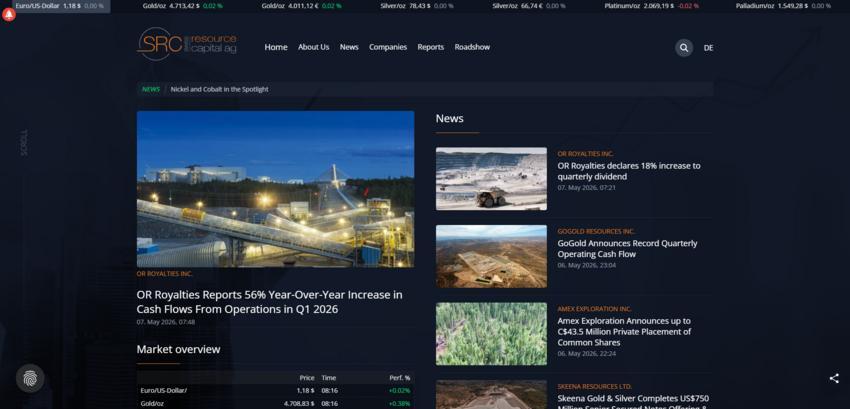850x409 pixels.
Task: Click the Time column header in Market overview
Action: click(x=329, y=378)
